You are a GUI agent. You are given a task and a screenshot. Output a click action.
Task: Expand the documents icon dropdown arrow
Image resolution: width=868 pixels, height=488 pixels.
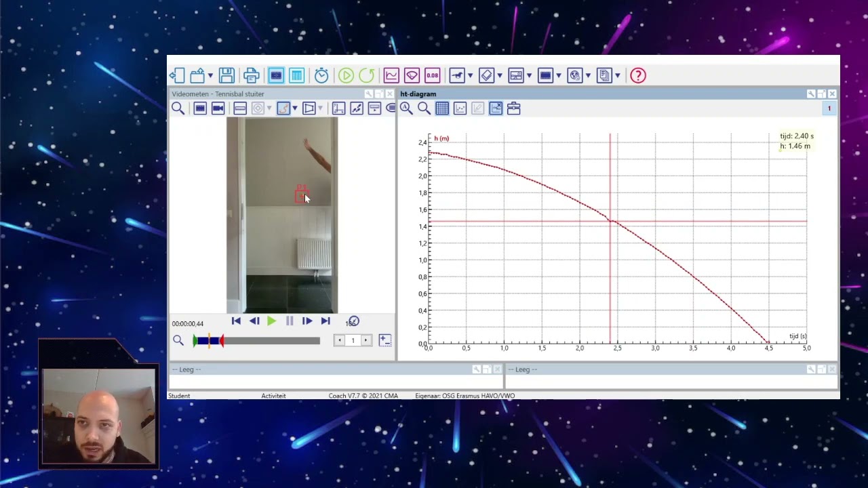(x=618, y=75)
